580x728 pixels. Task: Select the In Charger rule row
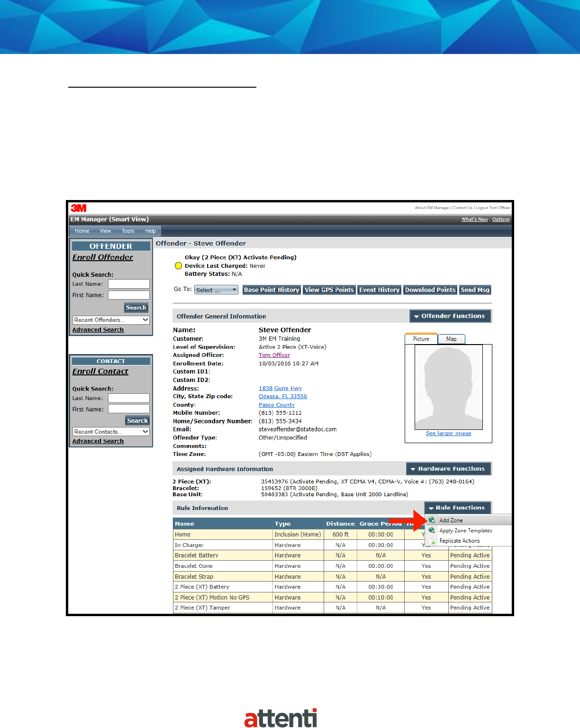point(333,545)
